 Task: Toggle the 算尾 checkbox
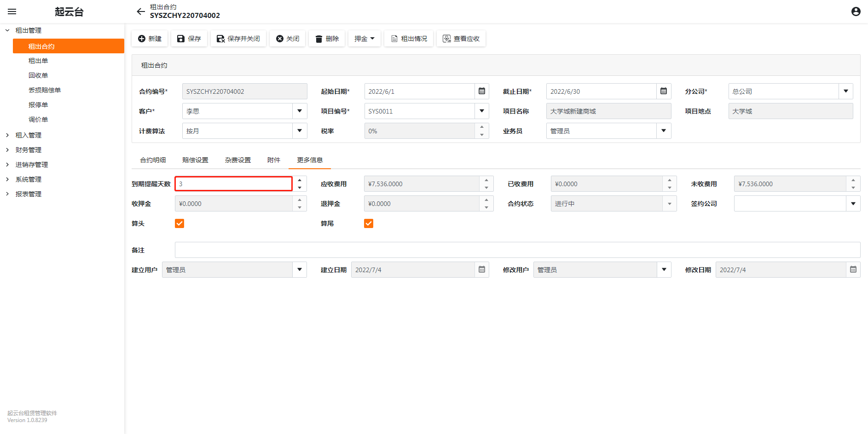[x=369, y=223]
